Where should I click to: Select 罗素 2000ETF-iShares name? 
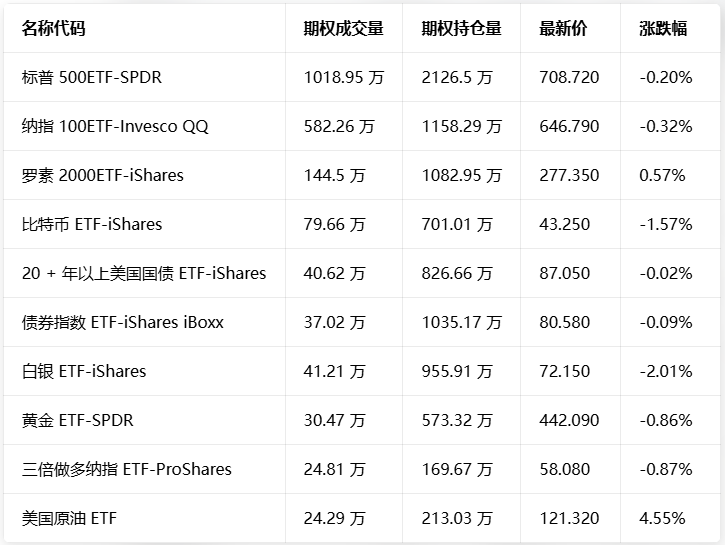[103, 175]
